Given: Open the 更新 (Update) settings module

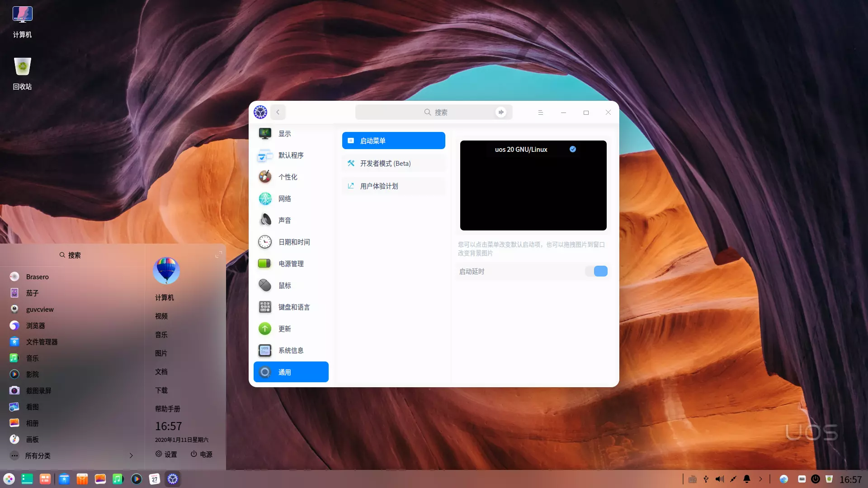Looking at the screenshot, I should coord(284,328).
